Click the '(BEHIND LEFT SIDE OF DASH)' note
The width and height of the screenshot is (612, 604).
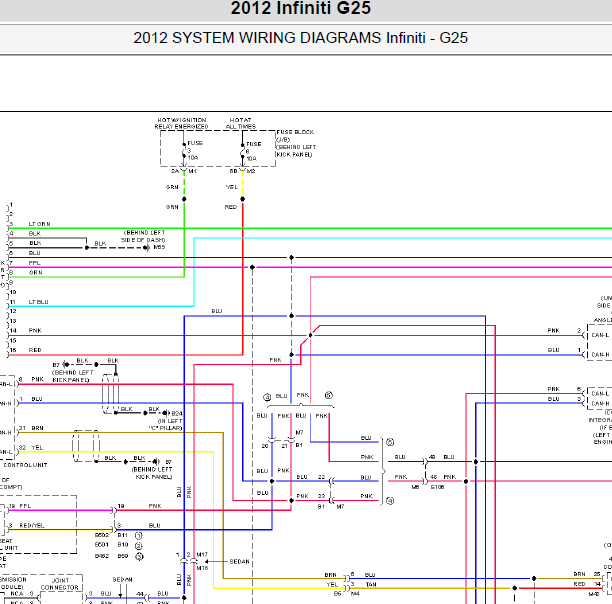pos(143,236)
